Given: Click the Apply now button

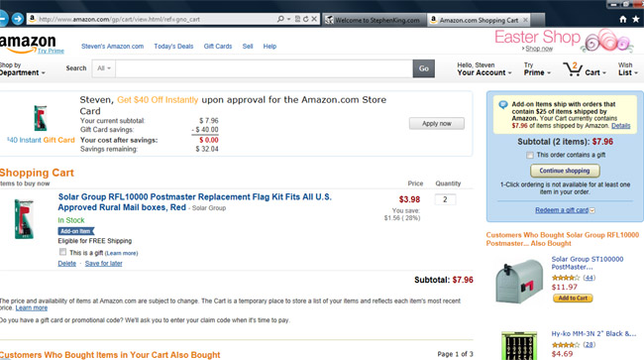Looking at the screenshot, I should click(x=437, y=123).
